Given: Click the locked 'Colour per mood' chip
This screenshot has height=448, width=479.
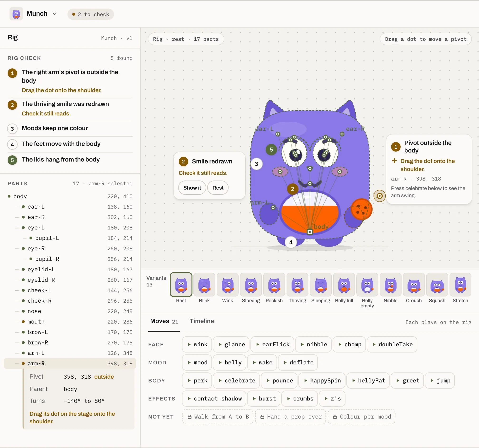Looking at the screenshot, I should 362,417.
